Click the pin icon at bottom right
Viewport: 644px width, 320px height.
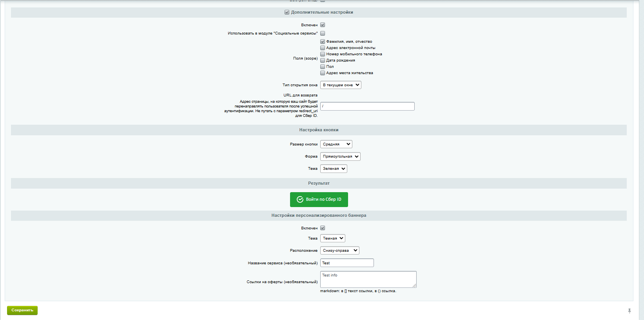pyautogui.click(x=629, y=311)
